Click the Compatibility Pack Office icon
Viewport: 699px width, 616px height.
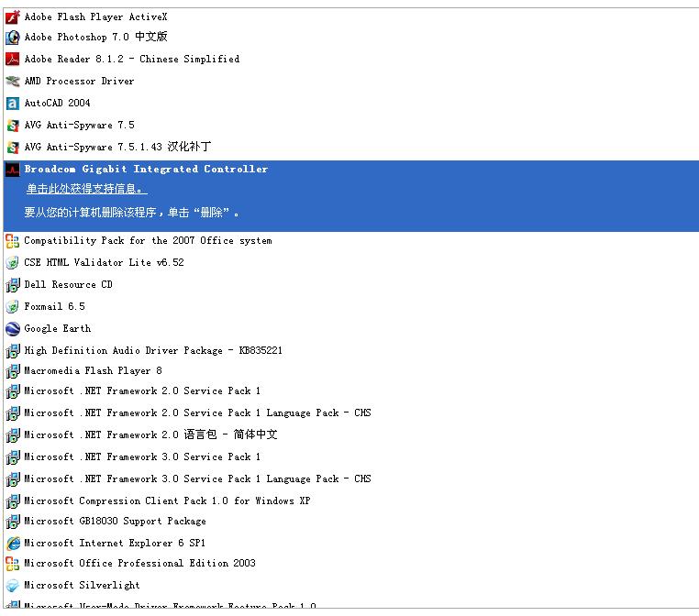tap(13, 241)
